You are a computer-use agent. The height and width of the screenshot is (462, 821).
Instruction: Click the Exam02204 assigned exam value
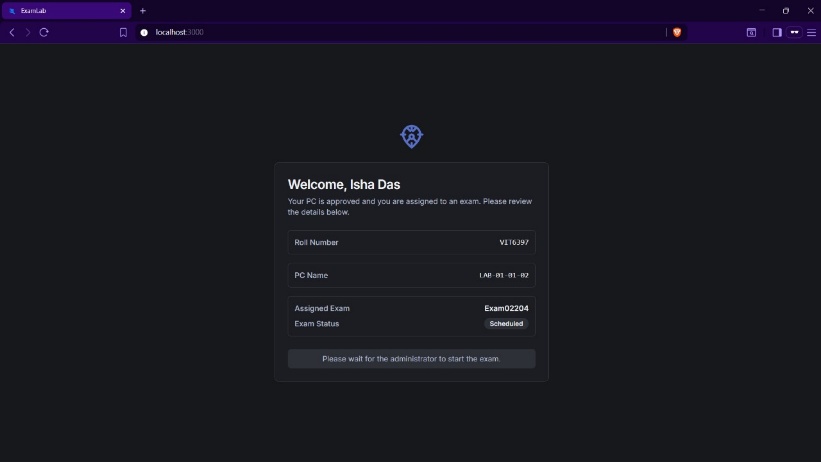click(x=506, y=308)
